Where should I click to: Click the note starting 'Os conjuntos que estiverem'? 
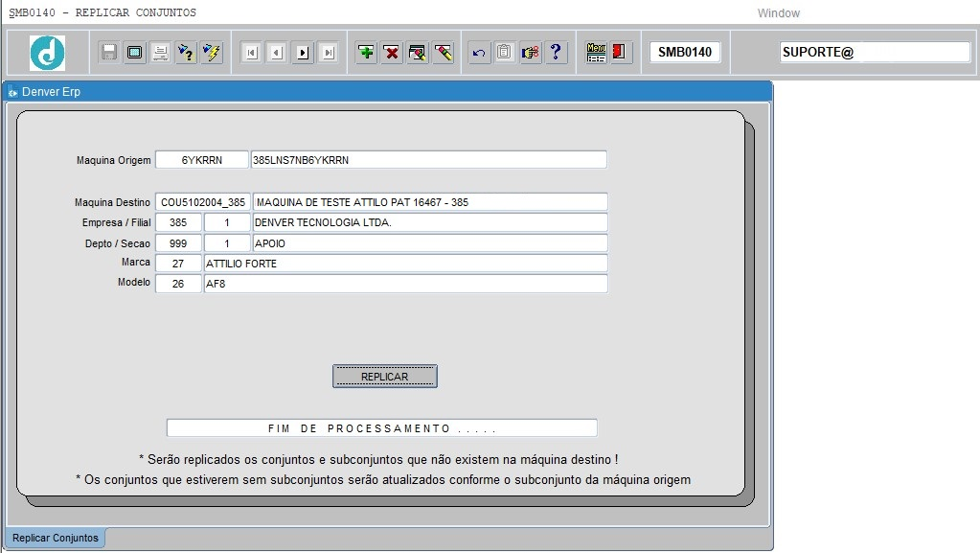[x=383, y=480]
